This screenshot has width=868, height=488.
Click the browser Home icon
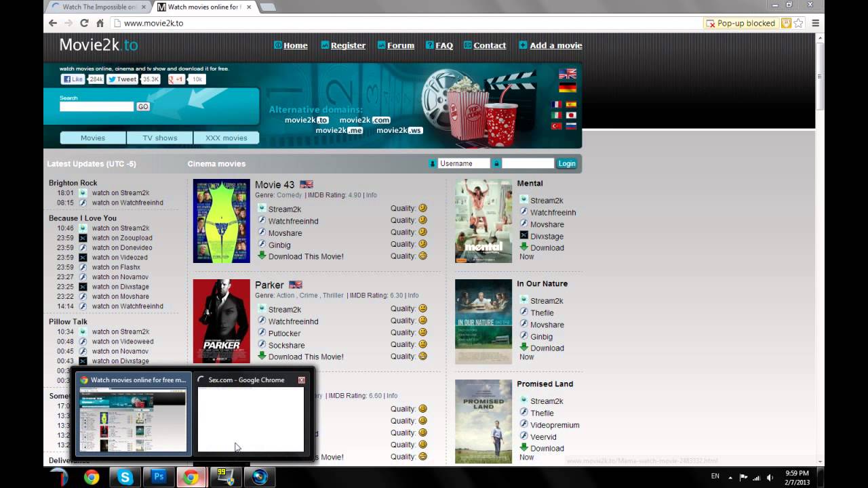[100, 23]
